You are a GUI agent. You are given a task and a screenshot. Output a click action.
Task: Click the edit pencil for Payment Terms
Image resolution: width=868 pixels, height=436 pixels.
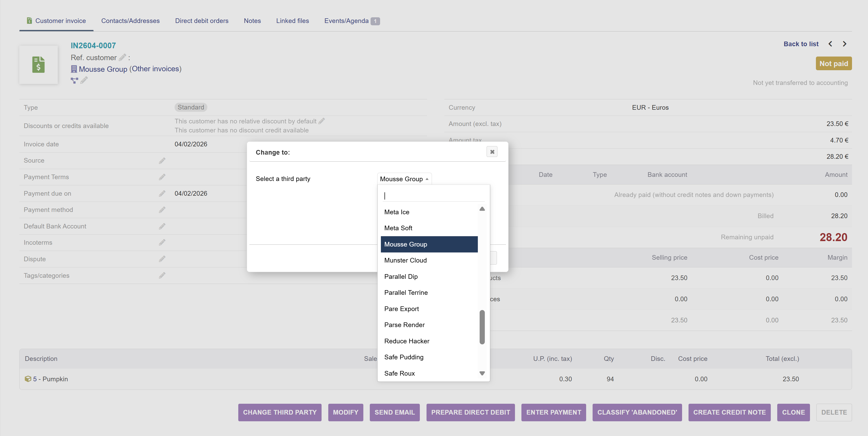[x=162, y=177]
